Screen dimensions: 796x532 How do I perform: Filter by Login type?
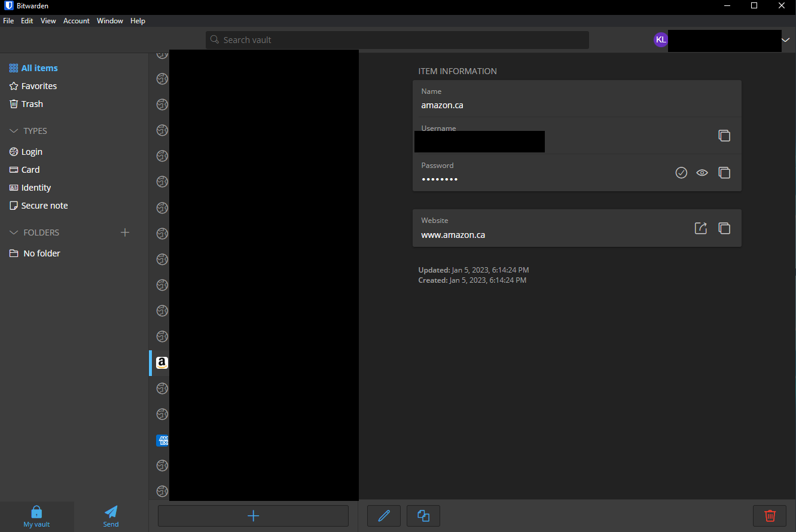click(x=26, y=152)
